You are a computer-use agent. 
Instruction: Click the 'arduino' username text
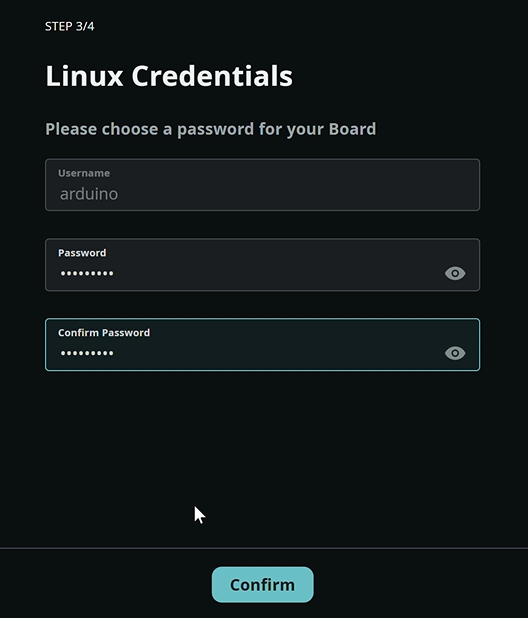point(89,194)
